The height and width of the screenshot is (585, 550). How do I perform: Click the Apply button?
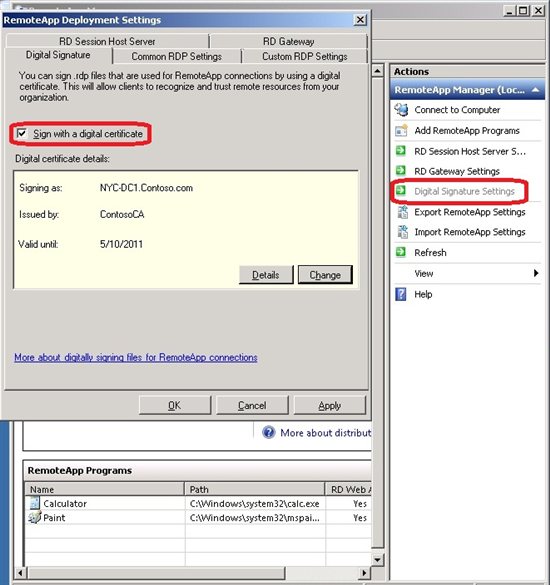(329, 405)
